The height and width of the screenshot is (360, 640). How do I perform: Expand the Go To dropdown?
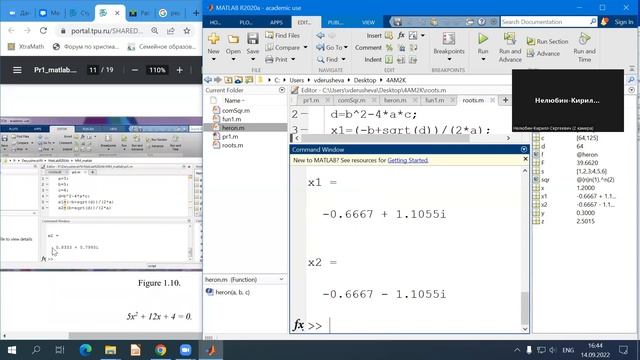(346, 47)
